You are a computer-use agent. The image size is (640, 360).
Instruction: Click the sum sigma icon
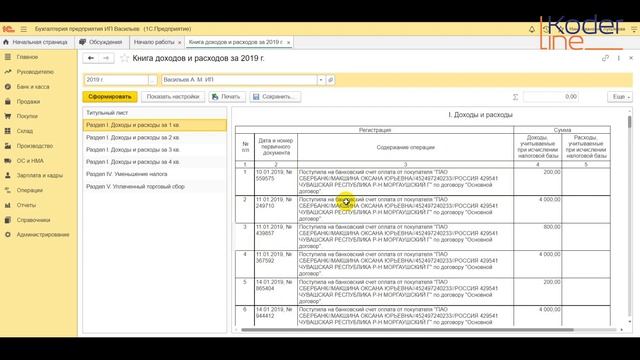coord(515,97)
